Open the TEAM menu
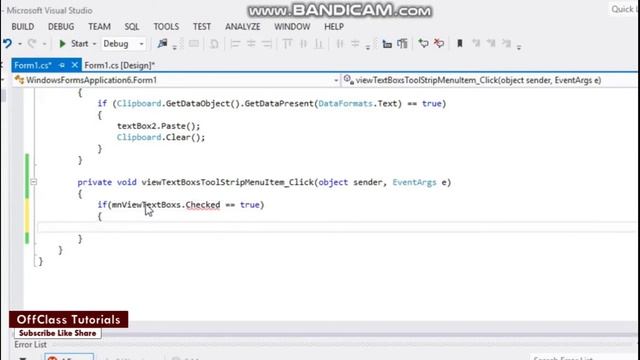The height and width of the screenshot is (360, 640). [x=100, y=27]
